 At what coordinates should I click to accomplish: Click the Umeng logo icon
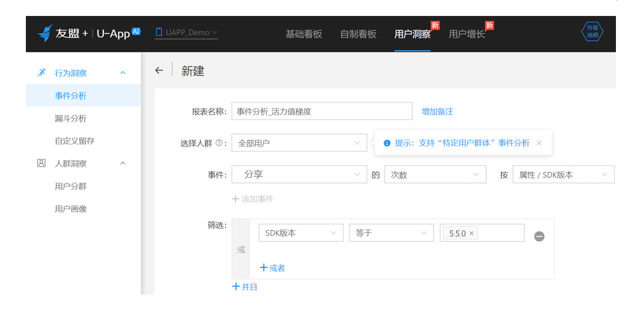click(45, 33)
